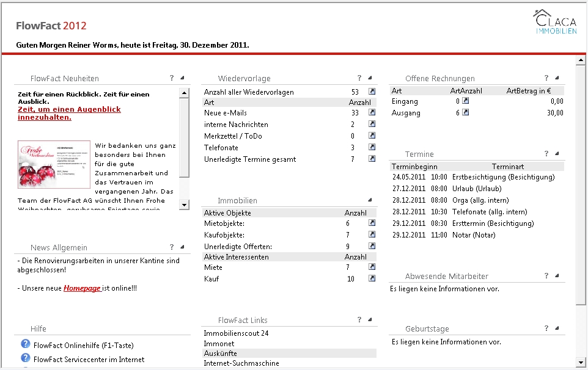Collapse the Offene Rechnungen panel
This screenshot has width=588, height=370.
pyautogui.click(x=557, y=78)
